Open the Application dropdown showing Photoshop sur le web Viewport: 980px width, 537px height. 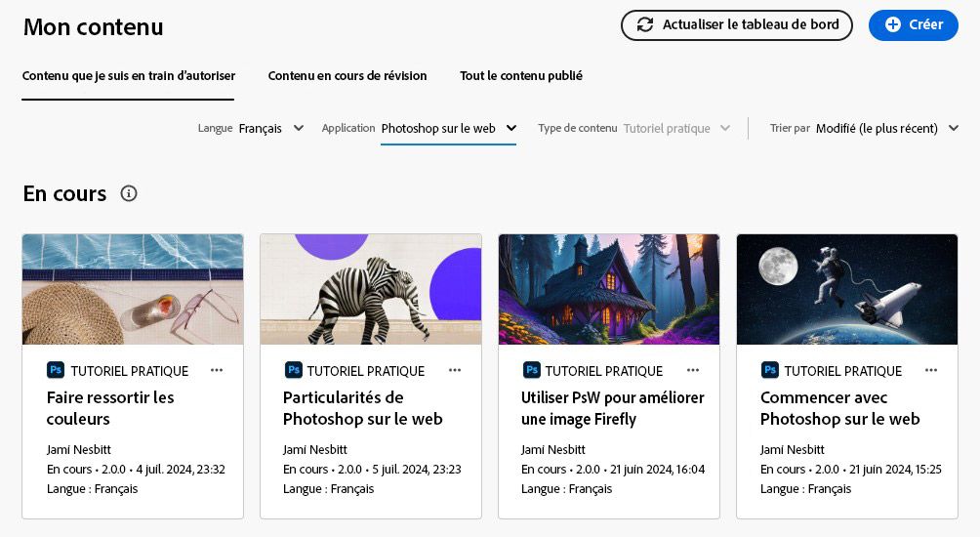tap(449, 128)
